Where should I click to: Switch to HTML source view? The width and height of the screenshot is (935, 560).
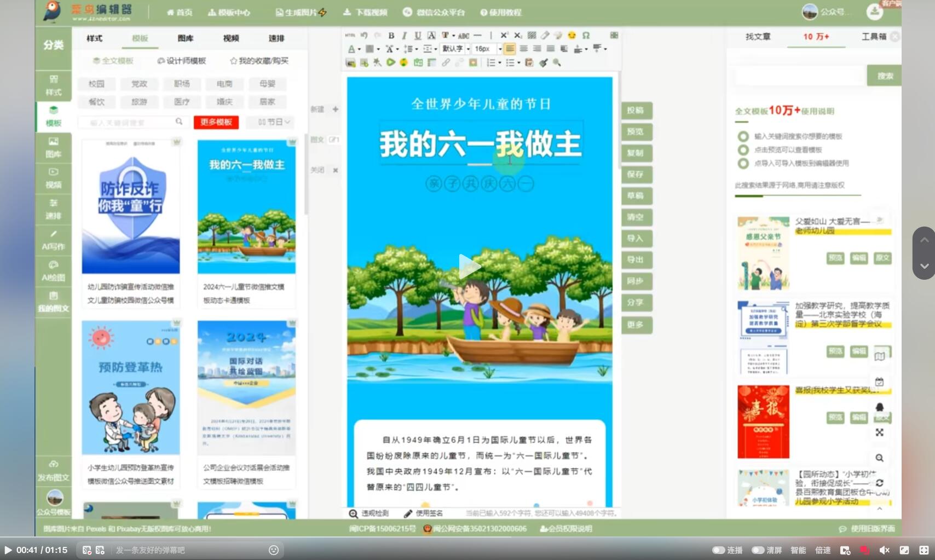[x=350, y=36]
